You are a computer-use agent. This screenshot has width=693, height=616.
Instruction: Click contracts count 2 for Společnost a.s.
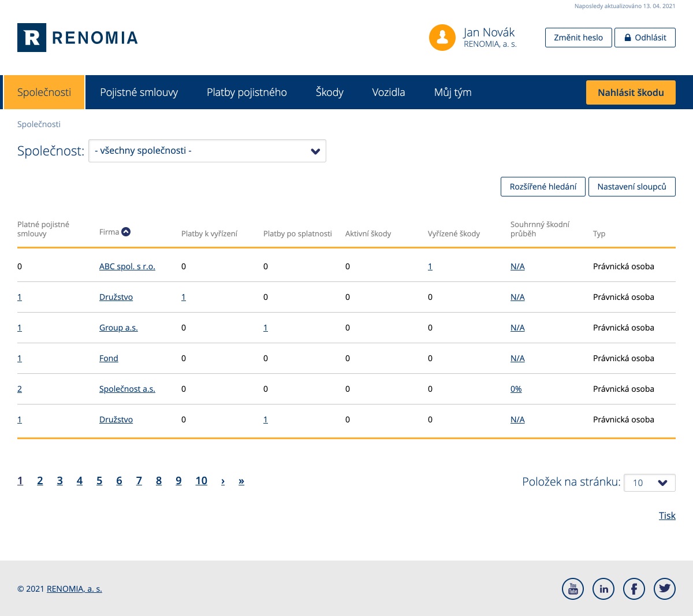pyautogui.click(x=20, y=389)
